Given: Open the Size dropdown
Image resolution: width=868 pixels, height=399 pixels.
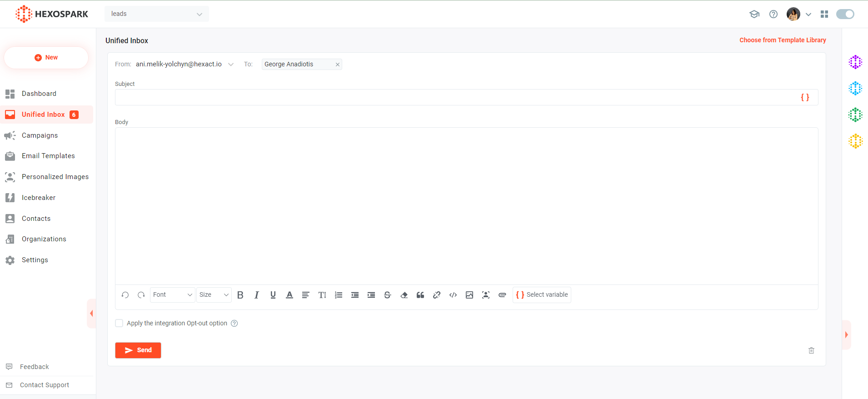Looking at the screenshot, I should (214, 295).
